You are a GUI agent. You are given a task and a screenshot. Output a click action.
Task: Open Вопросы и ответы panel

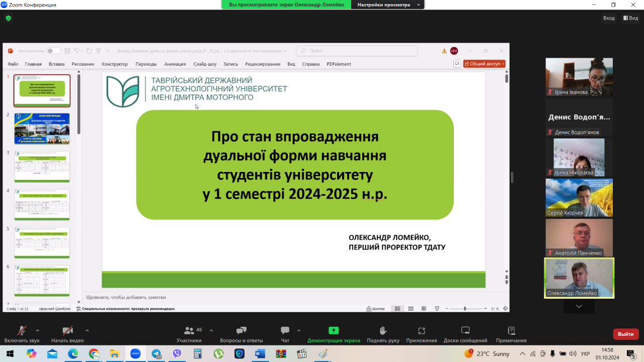click(242, 334)
